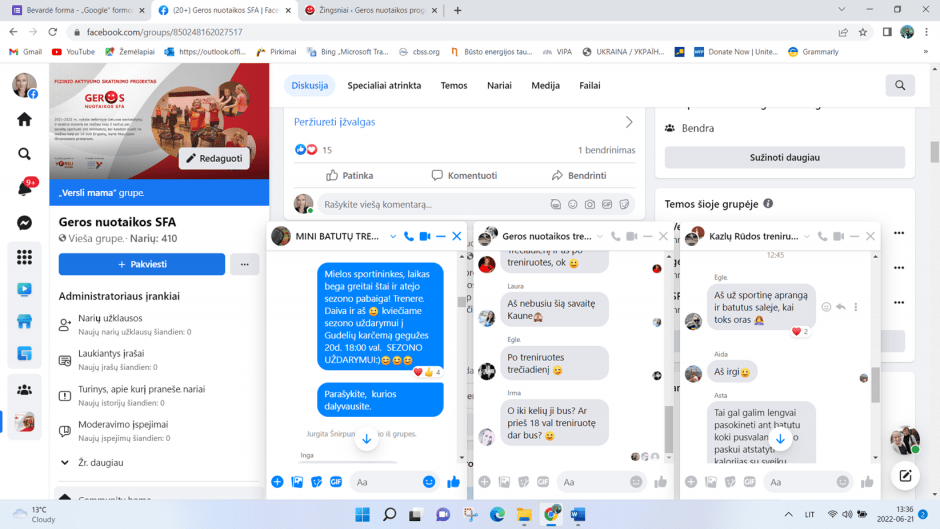The width and height of the screenshot is (940, 529).
Task: Open Chrome tab search dropdown arrow
Action: coord(842,10)
